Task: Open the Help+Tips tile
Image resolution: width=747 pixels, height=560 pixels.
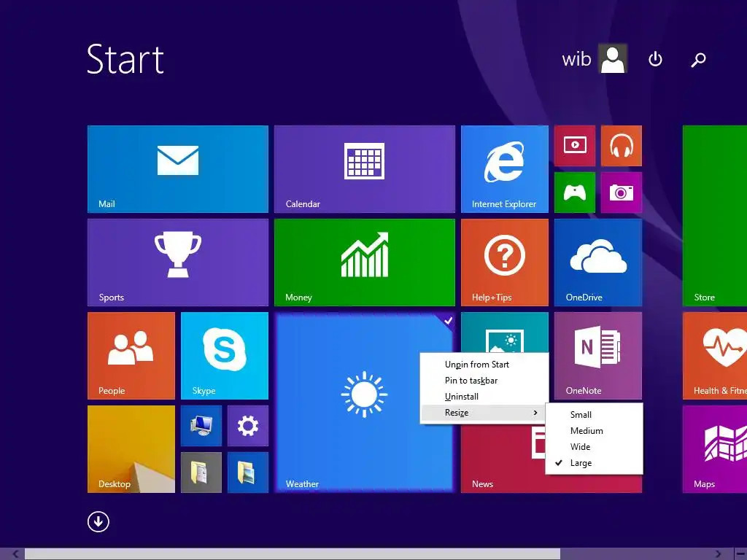Action: click(505, 262)
